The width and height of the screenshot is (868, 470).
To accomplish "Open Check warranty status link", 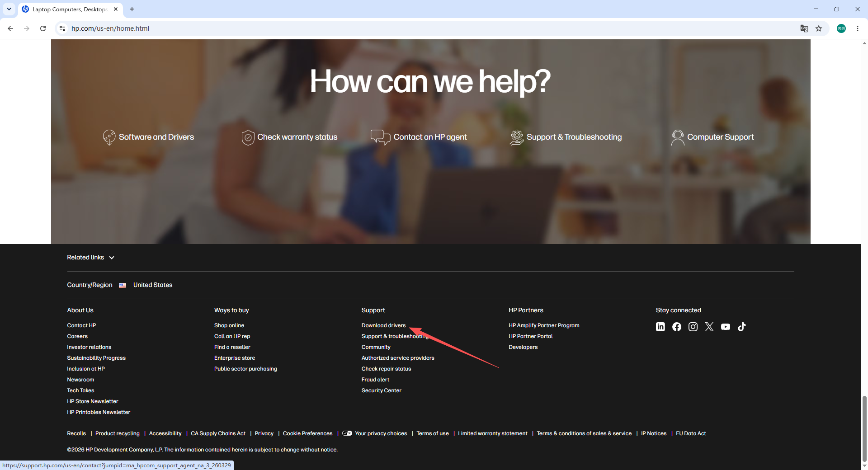I will (297, 137).
